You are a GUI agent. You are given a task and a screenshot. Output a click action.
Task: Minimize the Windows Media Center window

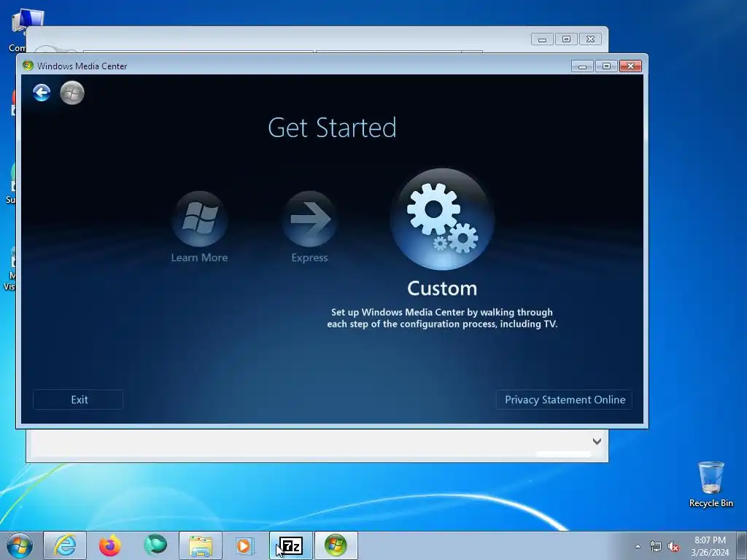pos(582,66)
